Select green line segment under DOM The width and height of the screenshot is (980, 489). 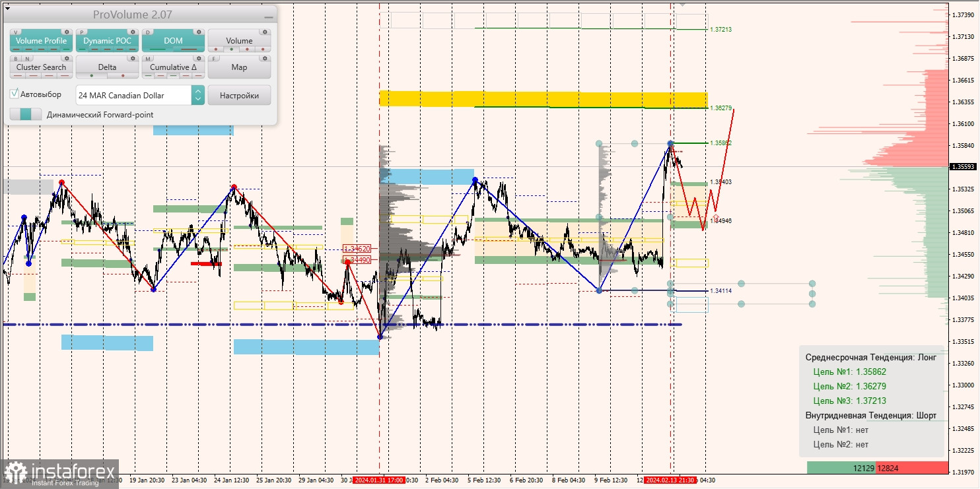click(x=158, y=49)
